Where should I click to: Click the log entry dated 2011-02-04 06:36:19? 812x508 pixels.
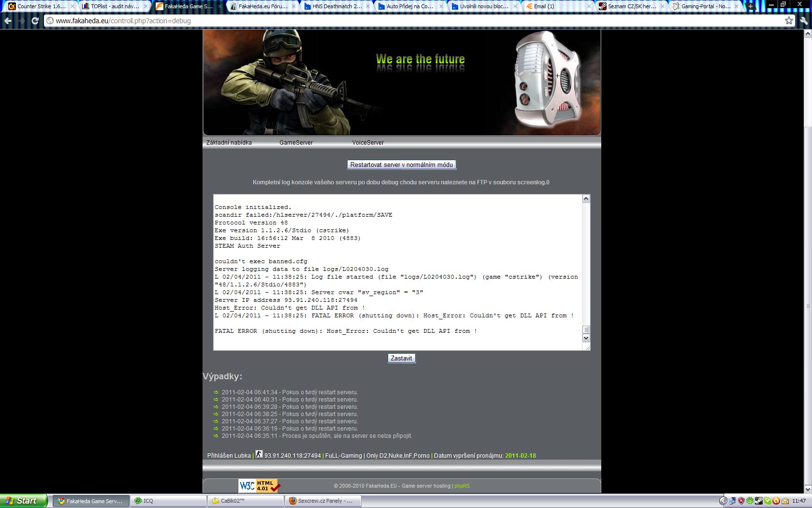290,429
